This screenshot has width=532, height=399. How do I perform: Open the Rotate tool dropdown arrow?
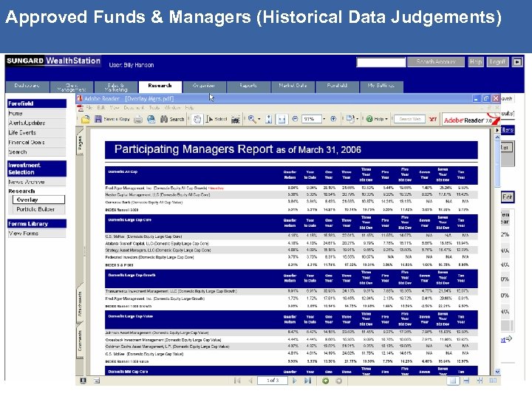click(358, 119)
